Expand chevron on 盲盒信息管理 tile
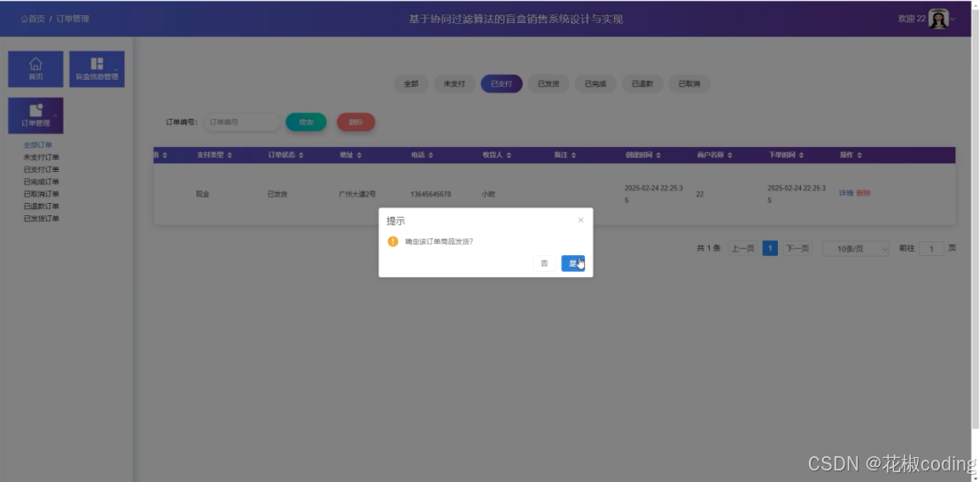Screen dimensions: 980x482 116,69
